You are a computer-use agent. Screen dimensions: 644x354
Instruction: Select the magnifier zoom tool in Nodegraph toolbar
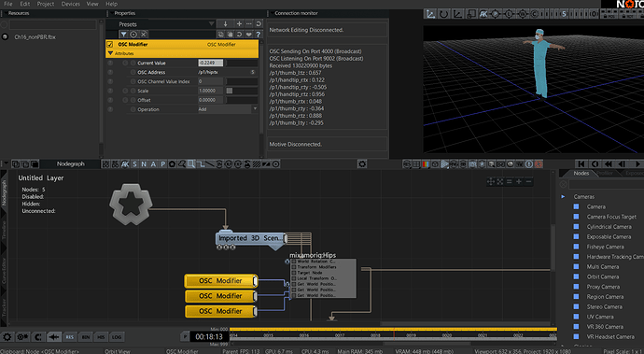(x=191, y=164)
